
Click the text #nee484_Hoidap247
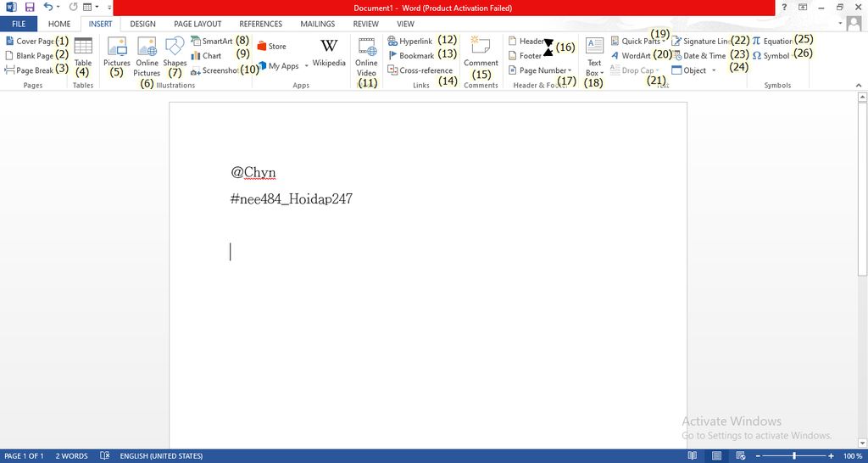[292, 198]
